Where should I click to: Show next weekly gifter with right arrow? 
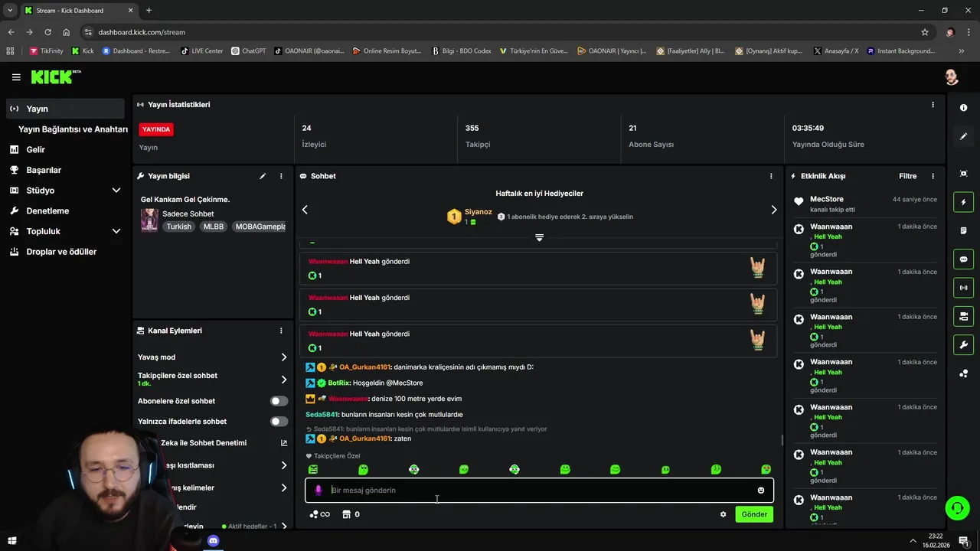click(773, 210)
